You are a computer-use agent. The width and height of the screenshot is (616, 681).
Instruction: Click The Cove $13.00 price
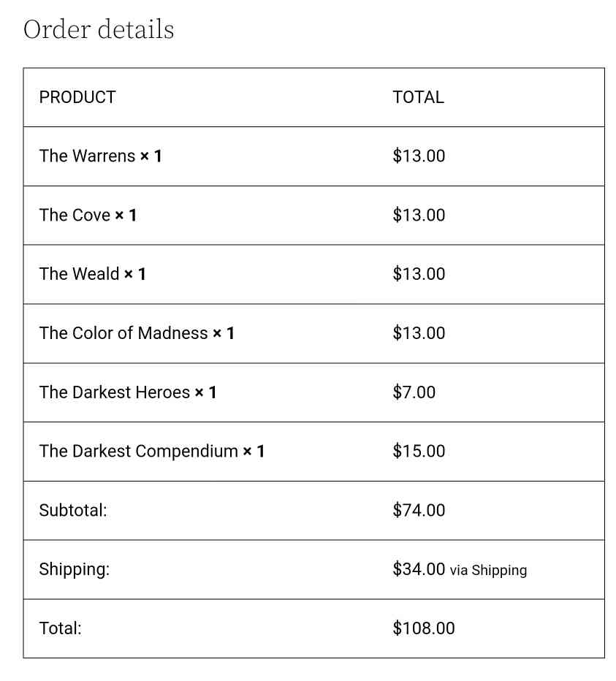(x=419, y=215)
